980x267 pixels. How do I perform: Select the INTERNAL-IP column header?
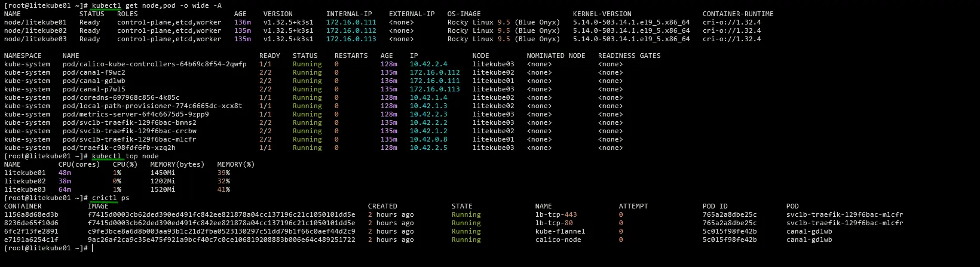pyautogui.click(x=349, y=14)
